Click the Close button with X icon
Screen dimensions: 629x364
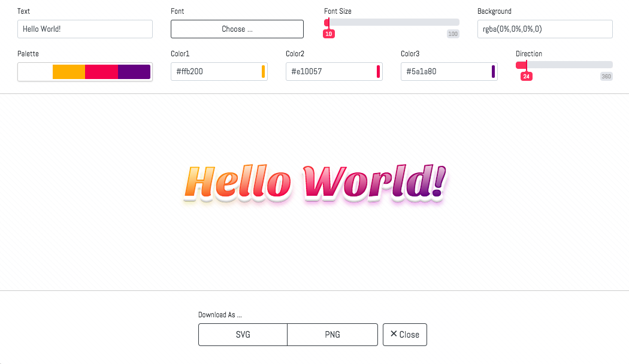coord(405,335)
